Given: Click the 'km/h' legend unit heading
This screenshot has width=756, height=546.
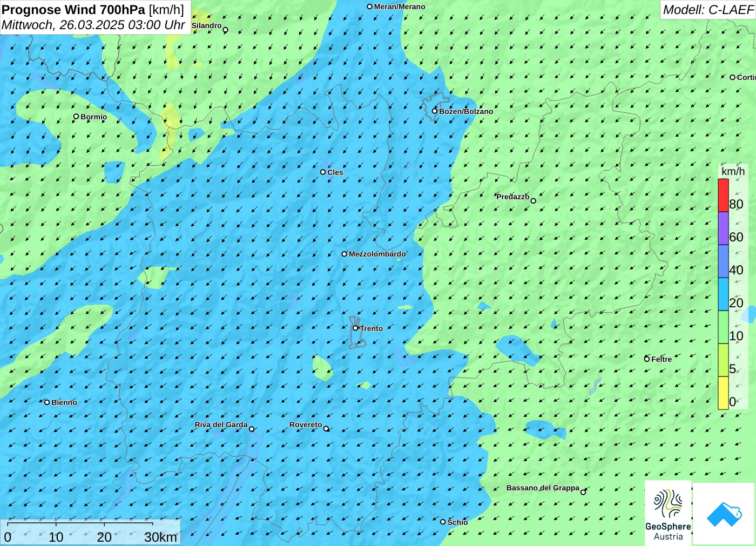Looking at the screenshot, I should coord(733,171).
